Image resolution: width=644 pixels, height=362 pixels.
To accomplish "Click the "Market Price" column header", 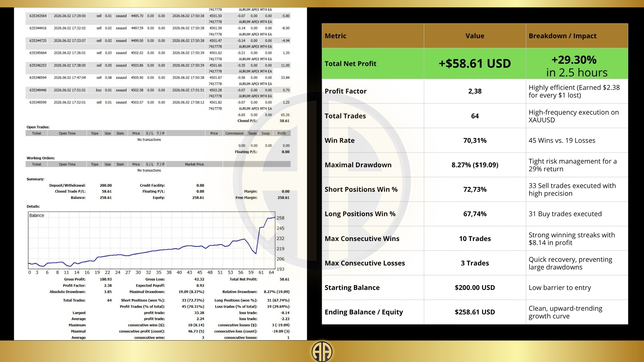I will [x=194, y=164].
